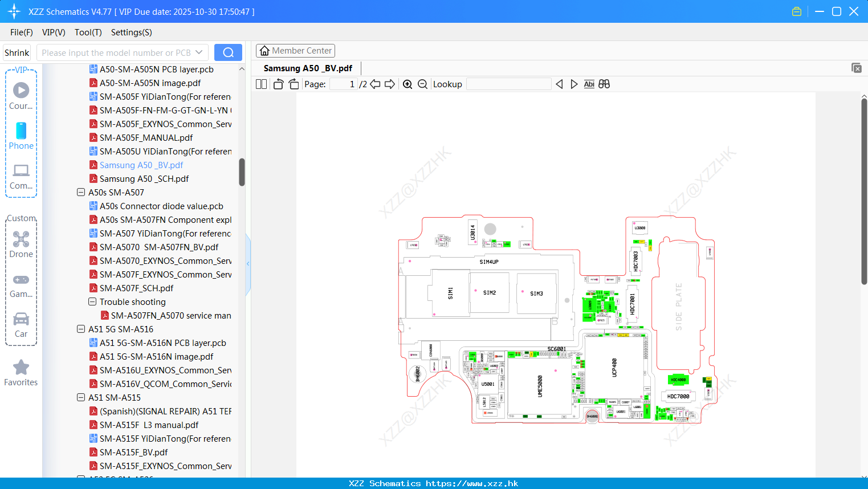Collapse the A51 SM-A515 folder
The image size is (868, 489).
click(x=81, y=398)
